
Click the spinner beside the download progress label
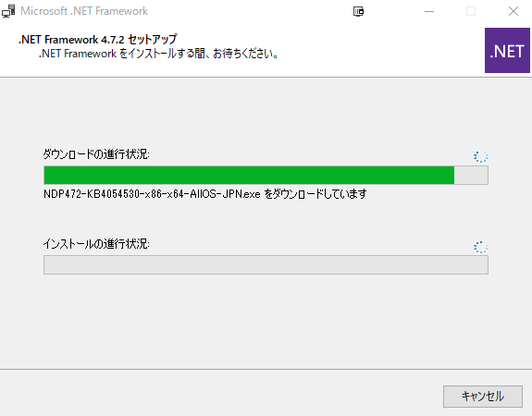pyautogui.click(x=481, y=156)
